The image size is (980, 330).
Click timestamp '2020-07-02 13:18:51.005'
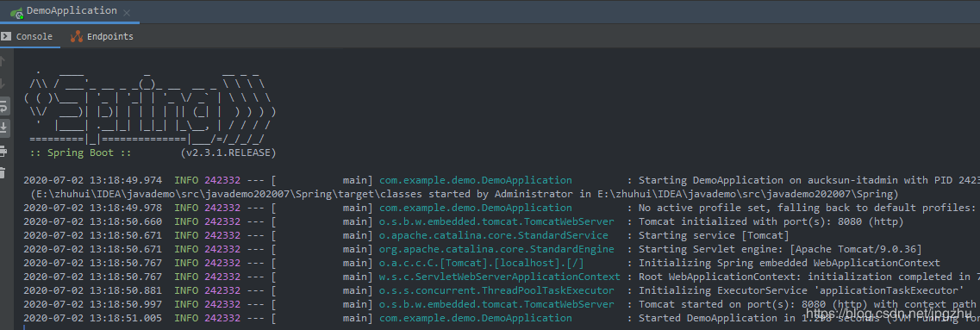click(x=92, y=317)
